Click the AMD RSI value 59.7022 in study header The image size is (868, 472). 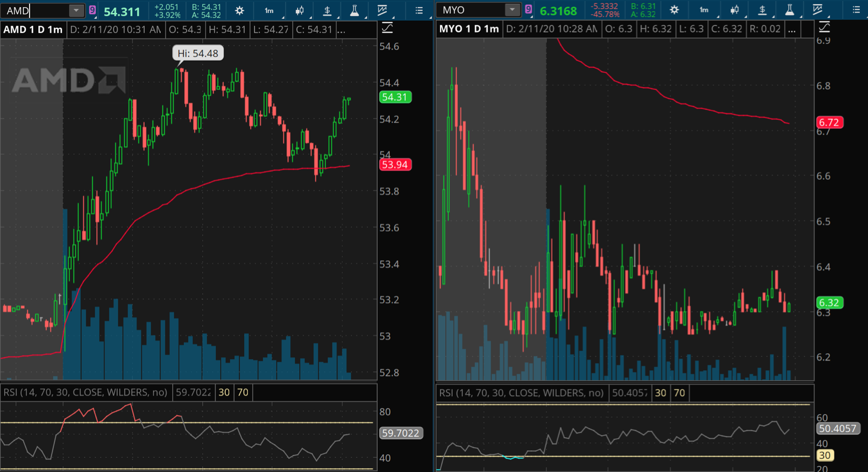pyautogui.click(x=195, y=392)
